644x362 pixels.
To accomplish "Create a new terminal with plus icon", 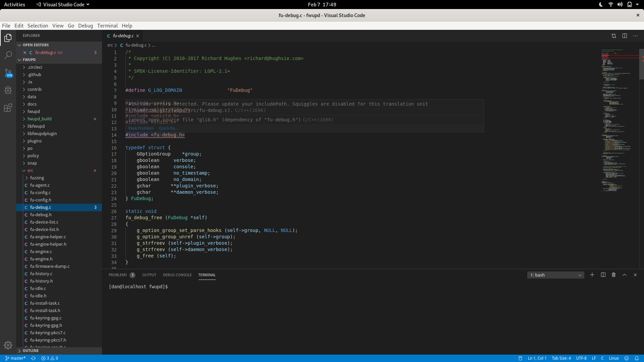I will pos(592,275).
